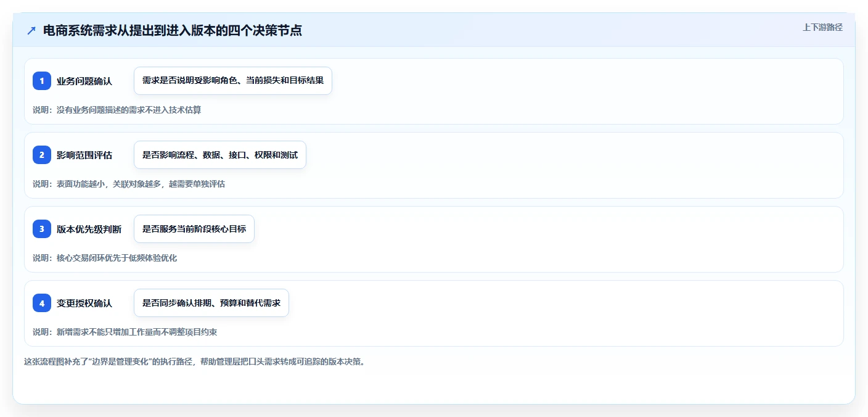
Task: Click the step label 版本优先级判断
Action: click(x=89, y=229)
